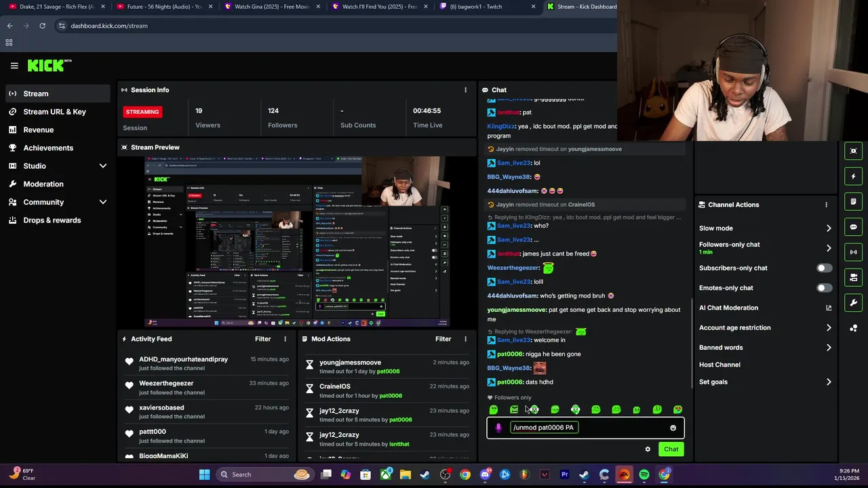Click Isntthat moderator name in Mod Actions
868x488 pixels.
tap(399, 444)
